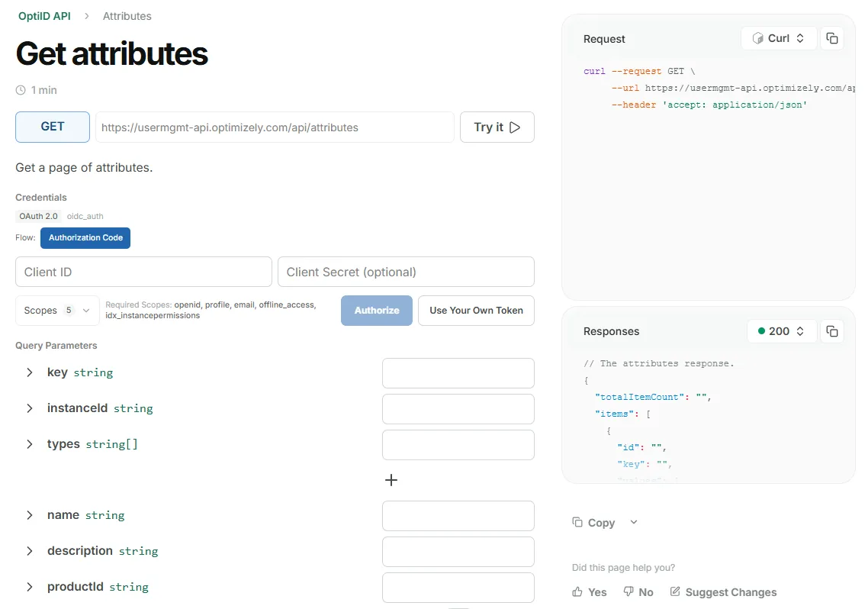Click the Curl language icon
868x609 pixels.
click(x=758, y=38)
